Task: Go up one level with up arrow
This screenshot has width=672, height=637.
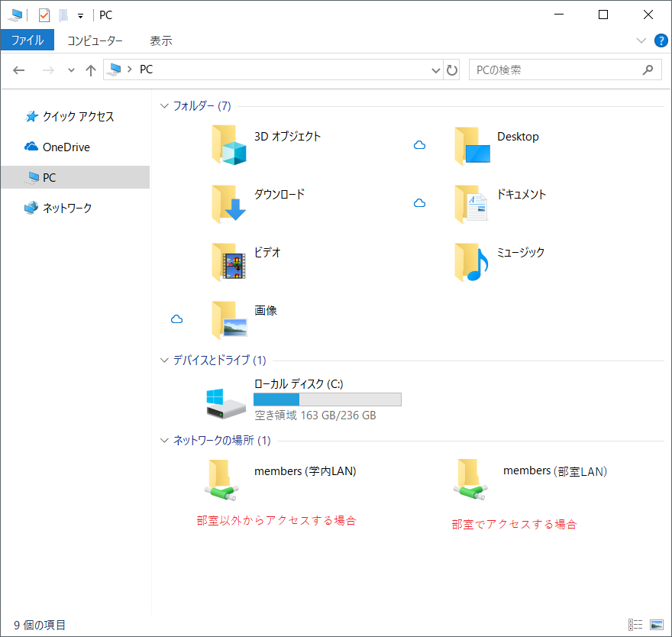Action: click(91, 70)
